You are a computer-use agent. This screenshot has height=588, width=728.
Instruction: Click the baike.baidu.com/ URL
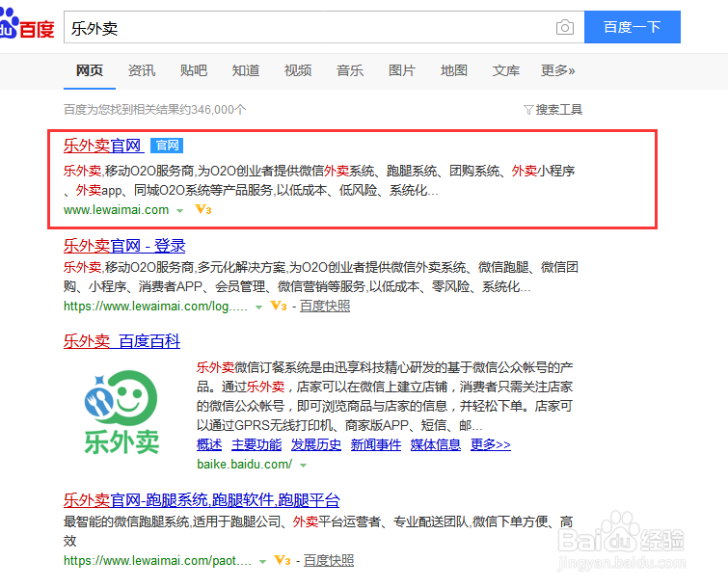click(245, 464)
